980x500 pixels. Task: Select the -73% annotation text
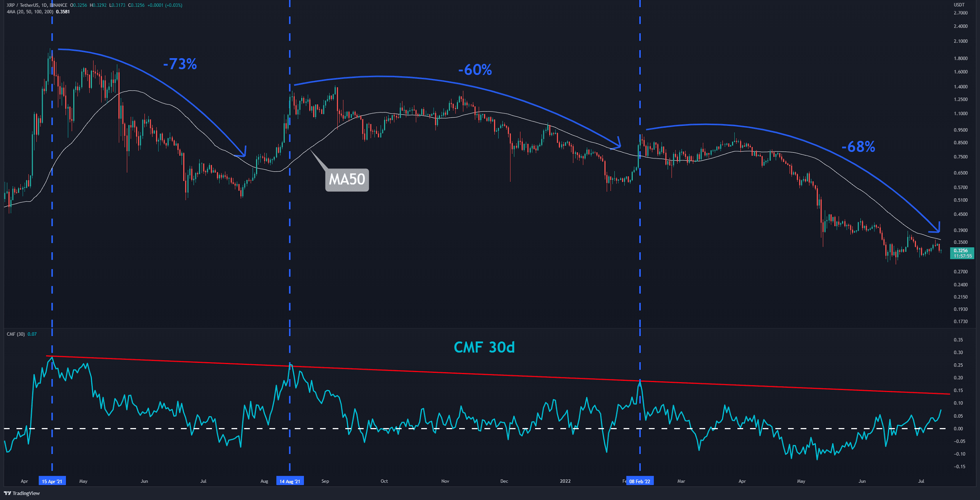tap(180, 64)
